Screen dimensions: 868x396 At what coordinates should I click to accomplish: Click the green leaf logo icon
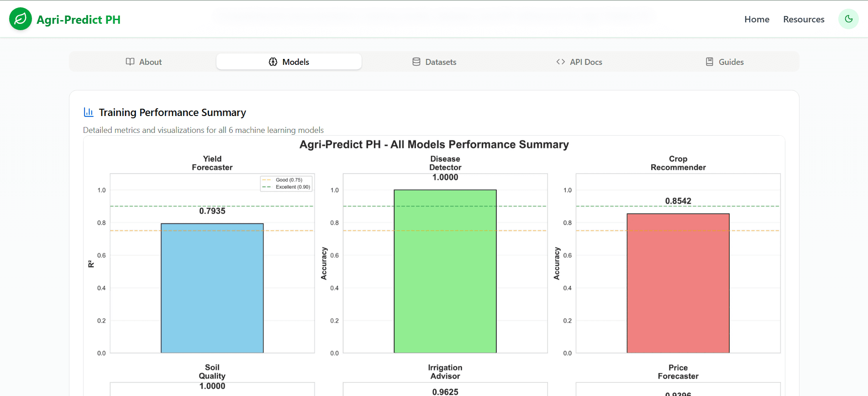point(21,19)
